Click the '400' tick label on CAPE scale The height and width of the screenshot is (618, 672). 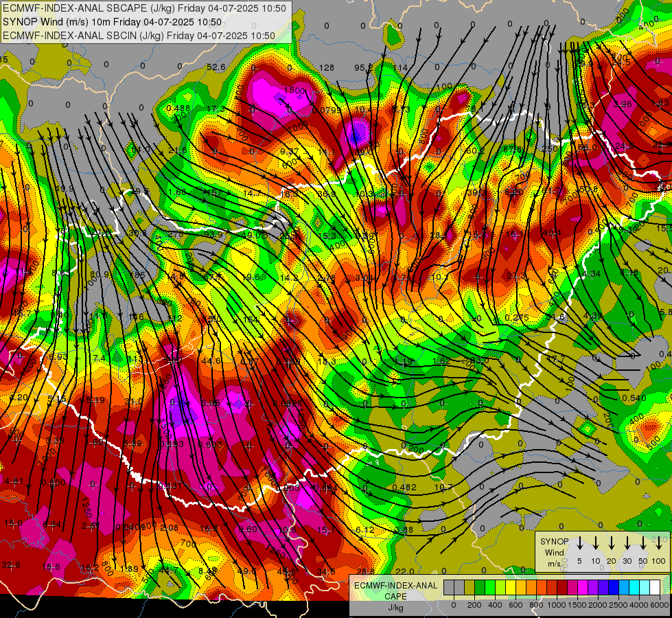[x=495, y=605]
